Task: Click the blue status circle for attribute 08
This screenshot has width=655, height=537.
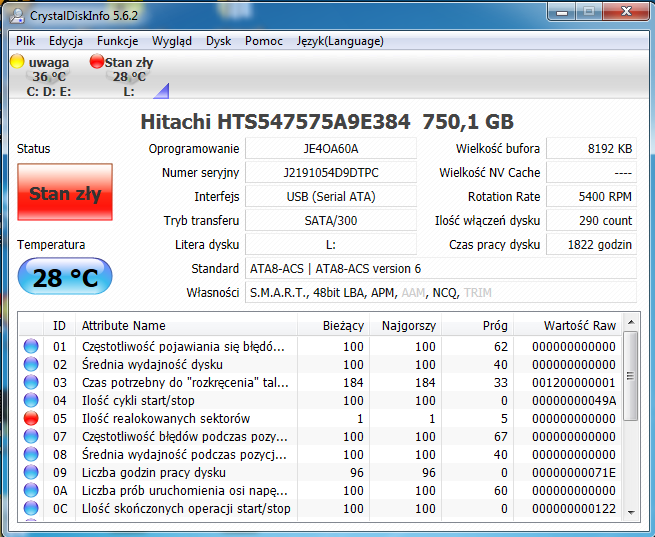Action: tap(31, 454)
